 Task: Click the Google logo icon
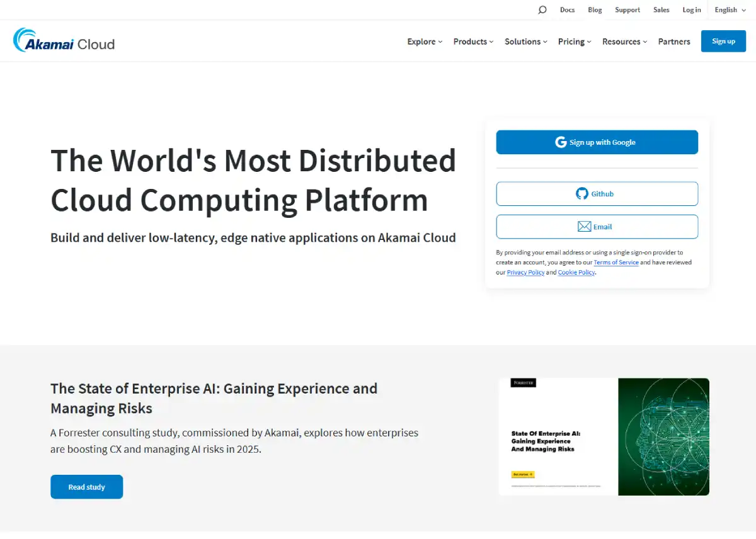coord(561,142)
